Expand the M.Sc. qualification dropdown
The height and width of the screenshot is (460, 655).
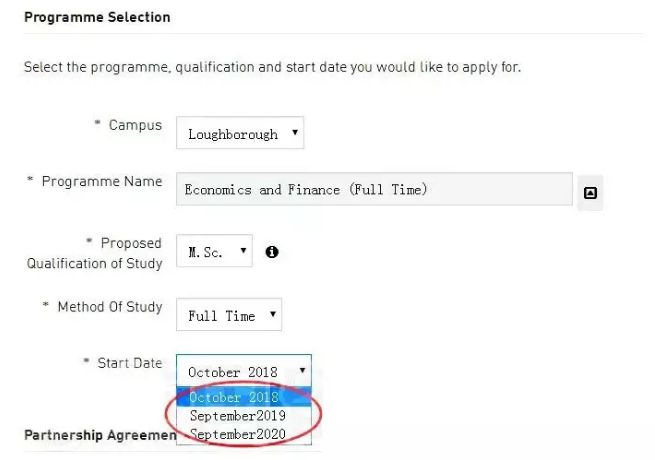214,251
